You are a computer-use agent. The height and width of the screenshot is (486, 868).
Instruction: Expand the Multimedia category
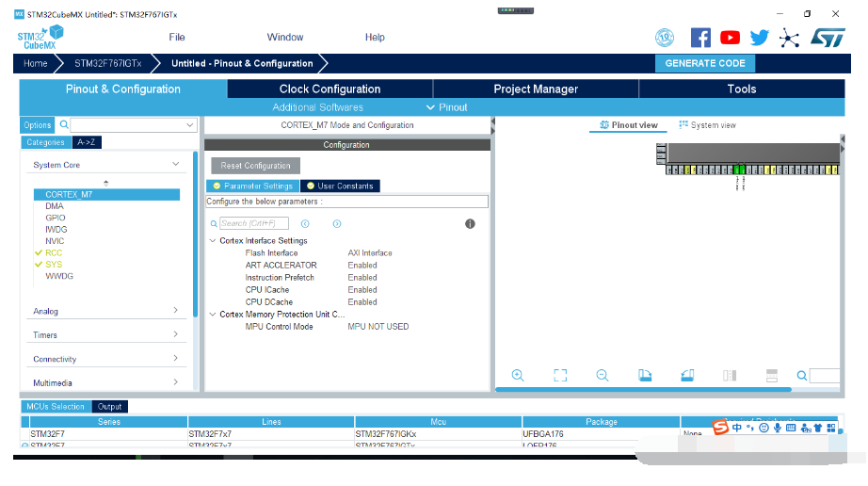[x=175, y=382]
